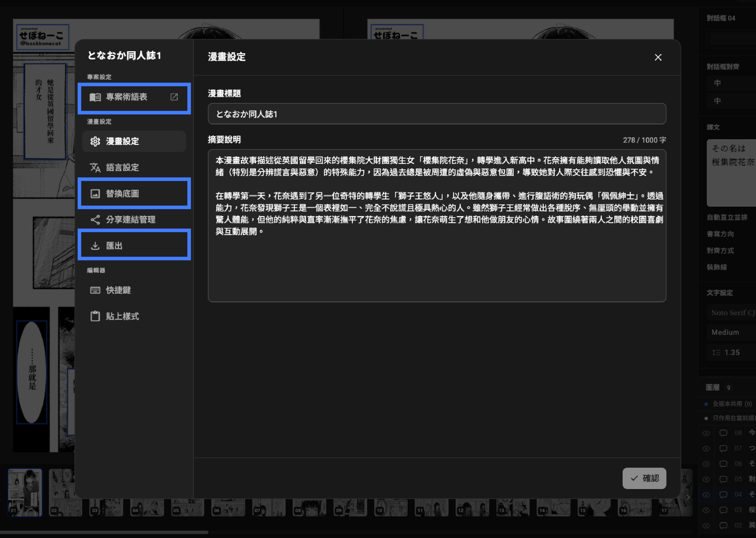
Task: Click the external link icon beside 專案術語表
Action: (174, 97)
